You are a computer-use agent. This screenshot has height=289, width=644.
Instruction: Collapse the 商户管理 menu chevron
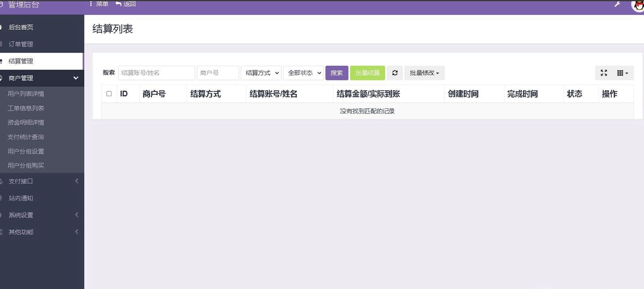(76, 78)
